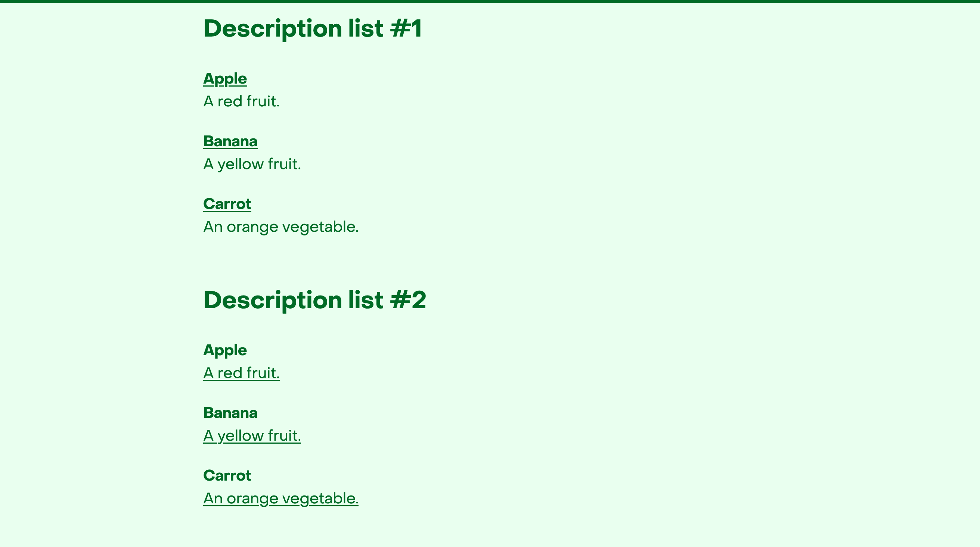The image size is (980, 547).
Task: Select plain "A yellow fruit." text
Action: tap(252, 165)
